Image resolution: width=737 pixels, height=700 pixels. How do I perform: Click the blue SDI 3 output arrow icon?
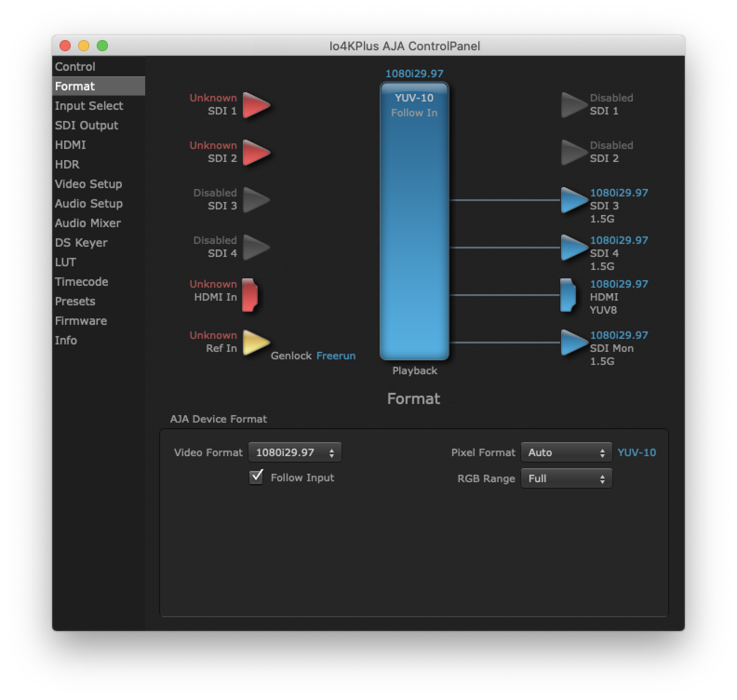click(573, 200)
